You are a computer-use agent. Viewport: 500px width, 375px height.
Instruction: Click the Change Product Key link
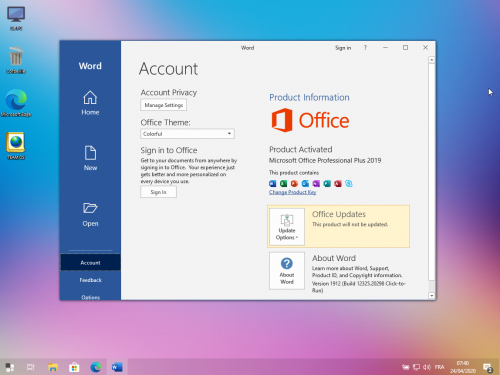tap(292, 192)
